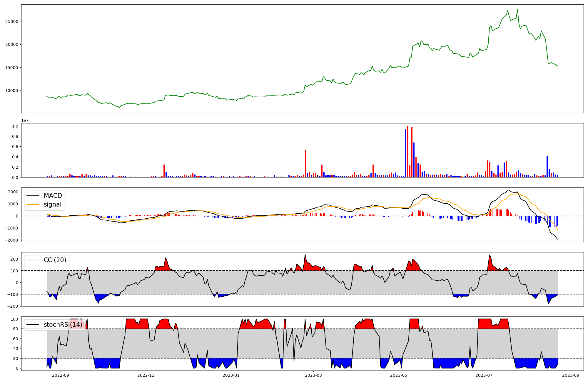Click the orange signal legend line
The height and width of the screenshot is (382, 588).
pyautogui.click(x=33, y=205)
